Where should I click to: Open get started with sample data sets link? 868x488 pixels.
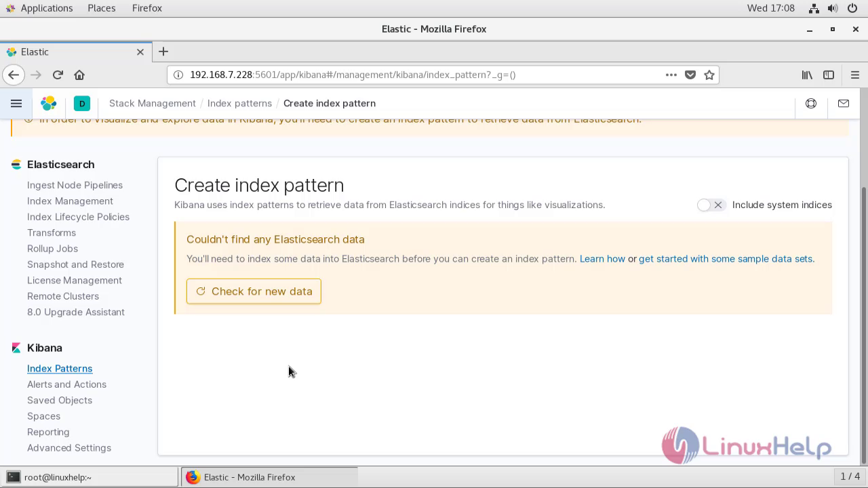[726, 259]
